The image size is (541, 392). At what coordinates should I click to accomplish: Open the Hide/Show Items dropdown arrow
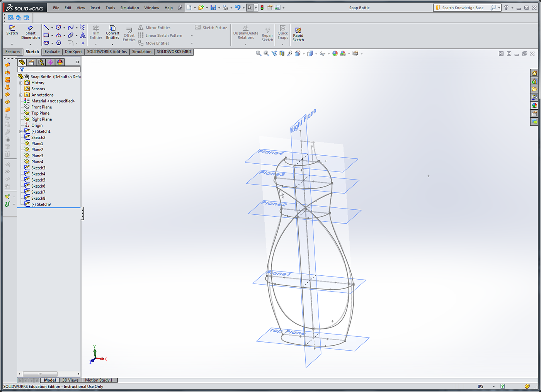(x=329, y=54)
